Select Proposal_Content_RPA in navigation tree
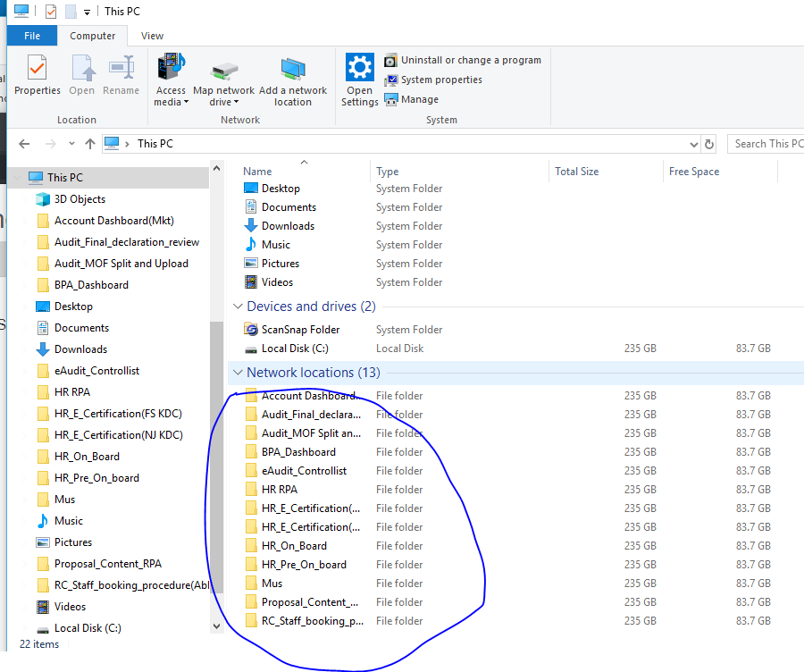Screen dimensions: 804x672 pos(108,564)
